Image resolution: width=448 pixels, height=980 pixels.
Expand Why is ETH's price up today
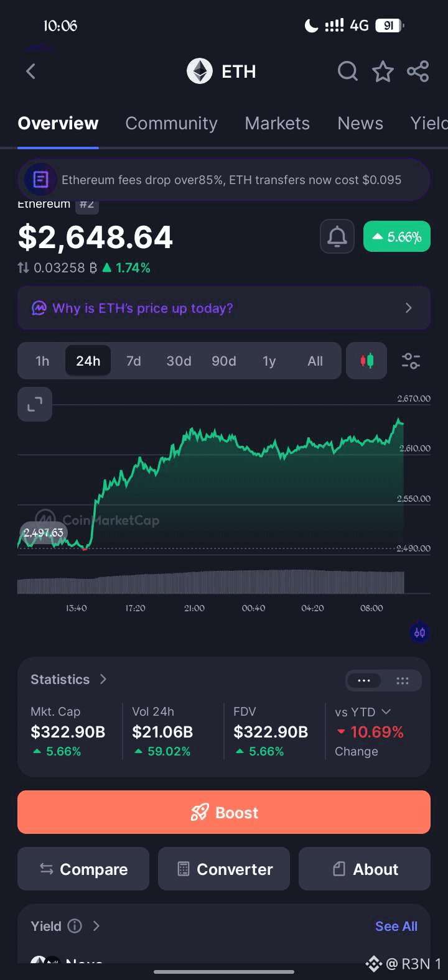(x=224, y=308)
